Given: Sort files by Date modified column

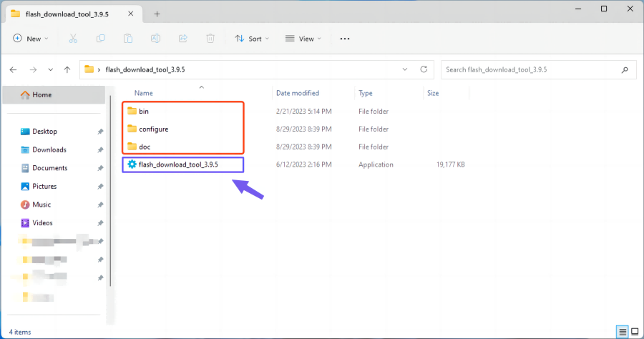Looking at the screenshot, I should coord(298,93).
